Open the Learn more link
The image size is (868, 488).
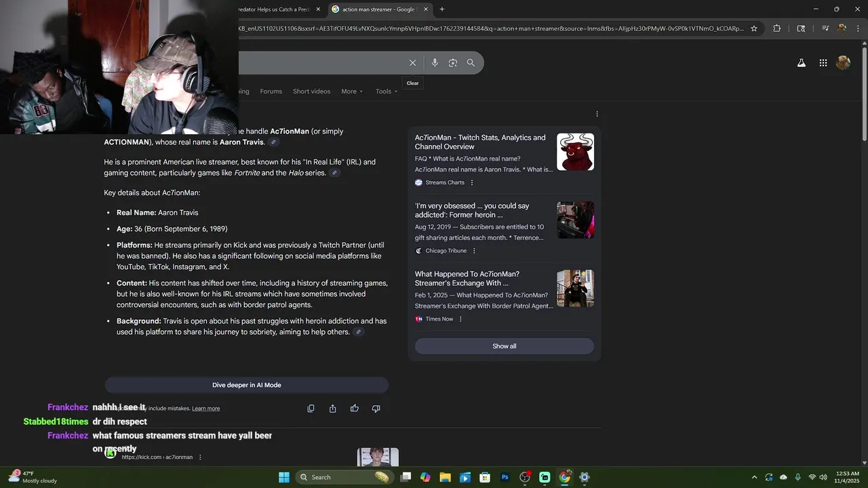205,409
